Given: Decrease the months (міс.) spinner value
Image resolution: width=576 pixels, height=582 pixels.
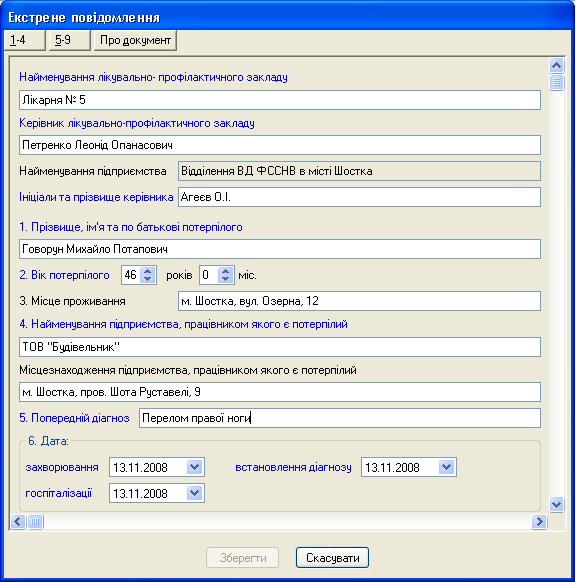Looking at the screenshot, I should (226, 279).
